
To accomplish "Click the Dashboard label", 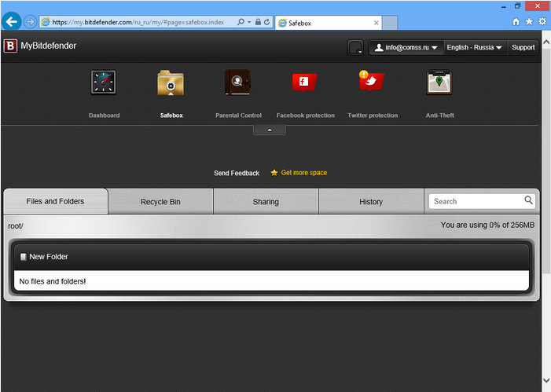I will [104, 115].
